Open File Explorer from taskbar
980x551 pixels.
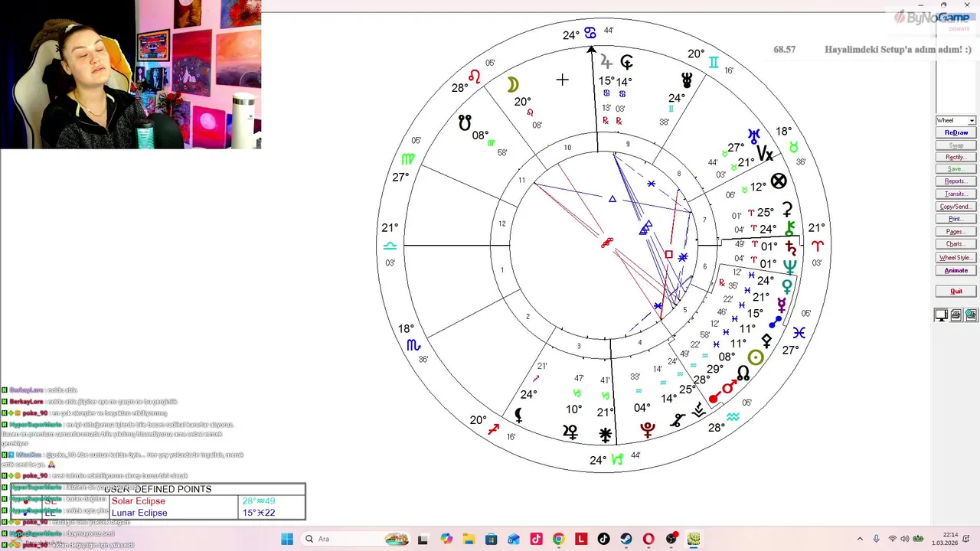click(x=469, y=539)
